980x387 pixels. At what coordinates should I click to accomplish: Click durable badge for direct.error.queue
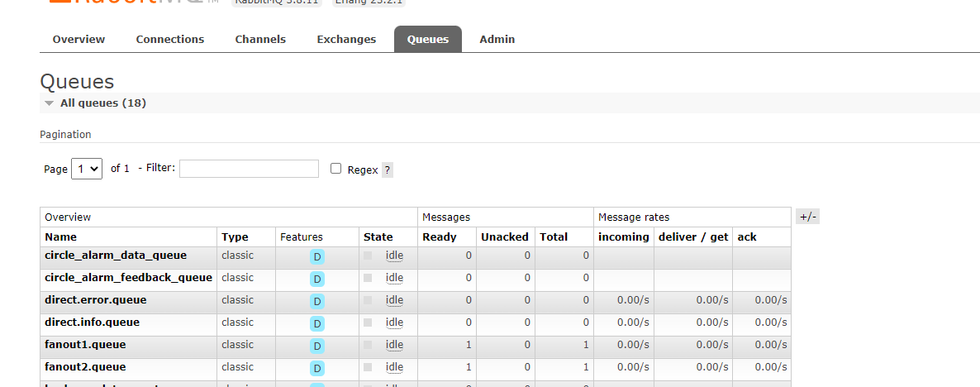317,302
